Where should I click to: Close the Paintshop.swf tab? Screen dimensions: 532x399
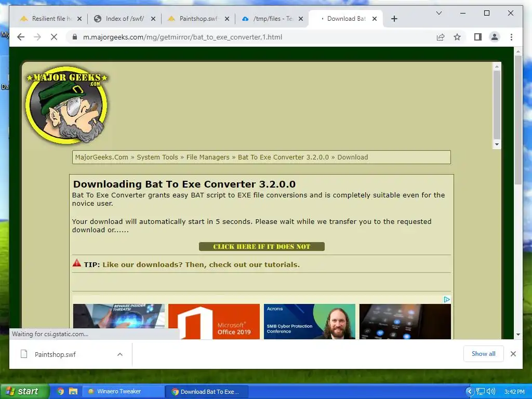pos(227,19)
